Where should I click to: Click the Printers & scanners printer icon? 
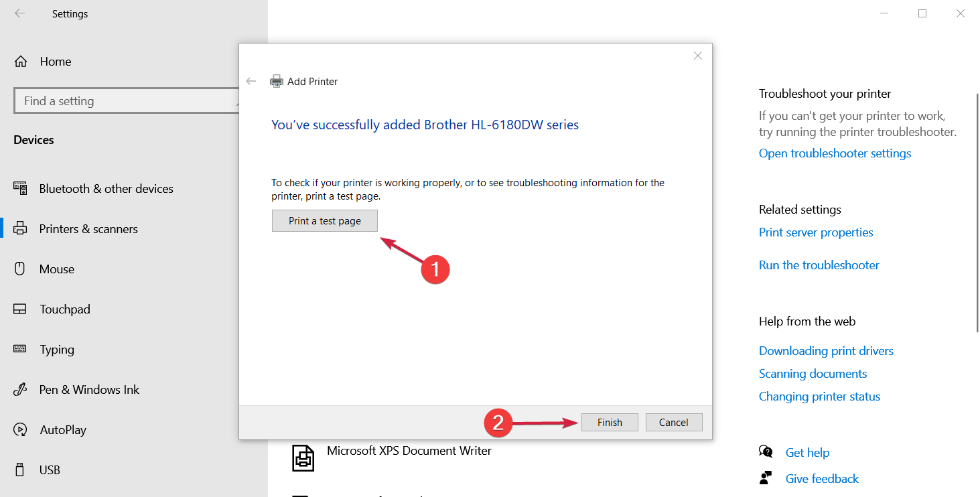[21, 229]
